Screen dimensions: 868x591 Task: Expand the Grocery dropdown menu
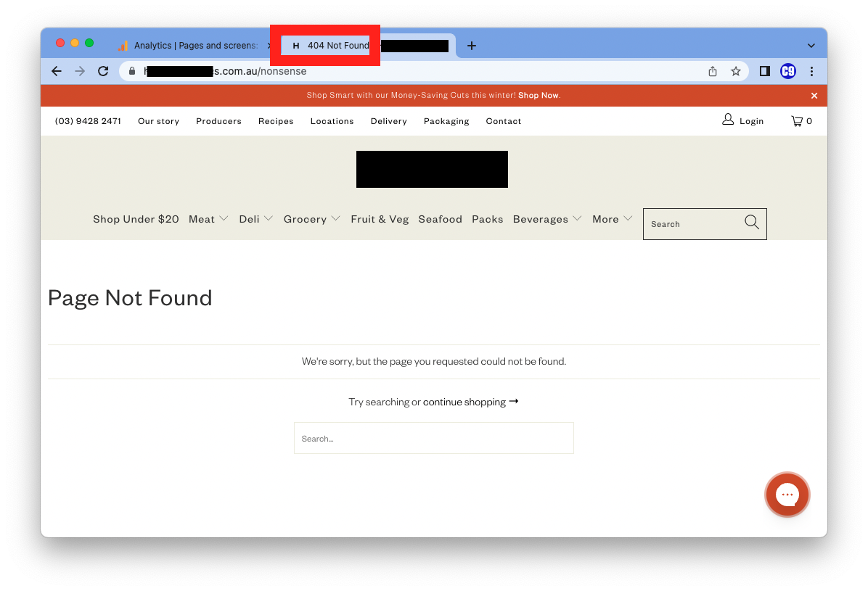tap(311, 219)
